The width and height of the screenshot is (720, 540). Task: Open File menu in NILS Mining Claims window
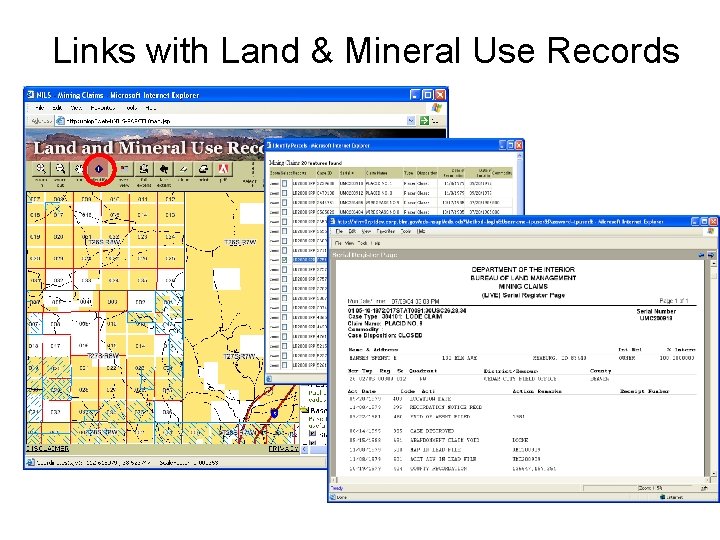pos(40,108)
